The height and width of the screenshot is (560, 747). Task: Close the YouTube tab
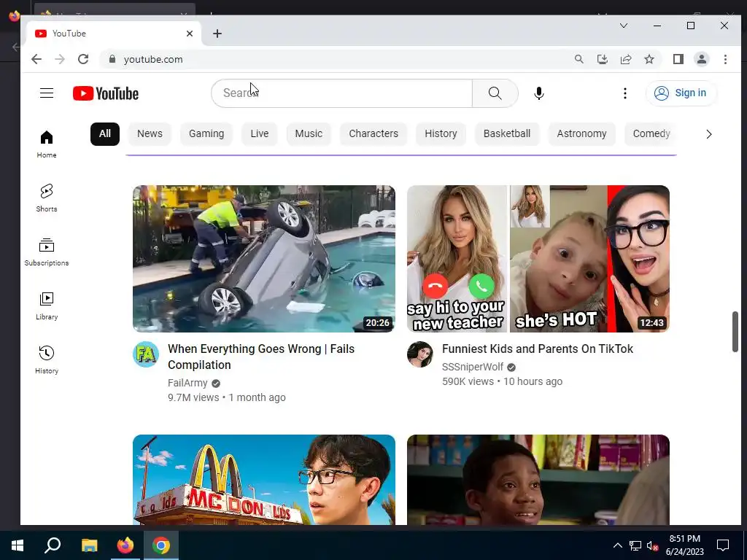[x=190, y=34]
